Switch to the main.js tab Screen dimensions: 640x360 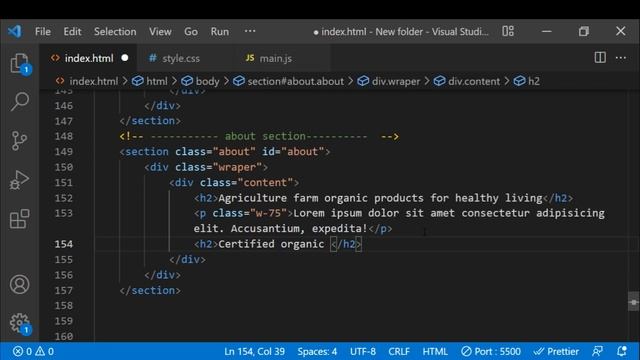click(x=276, y=58)
